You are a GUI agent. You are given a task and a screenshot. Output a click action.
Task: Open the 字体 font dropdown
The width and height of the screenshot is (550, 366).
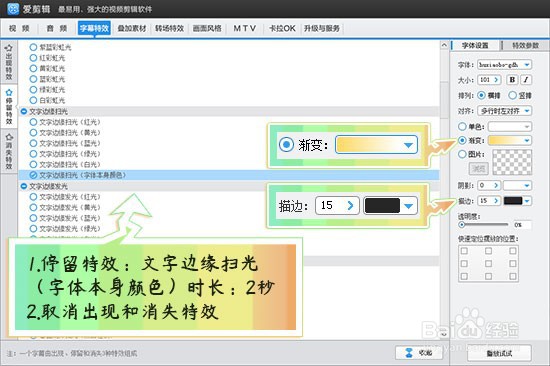coord(504,65)
